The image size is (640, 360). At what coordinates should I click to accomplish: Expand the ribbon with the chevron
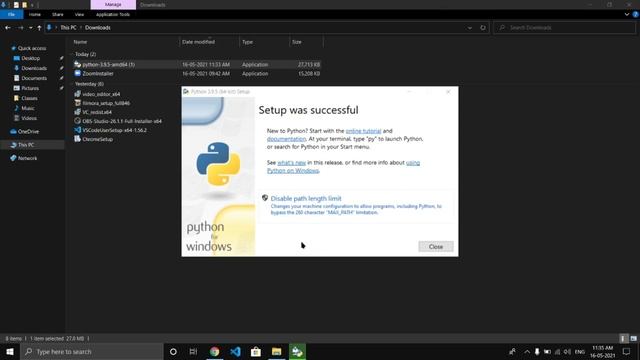627,14
